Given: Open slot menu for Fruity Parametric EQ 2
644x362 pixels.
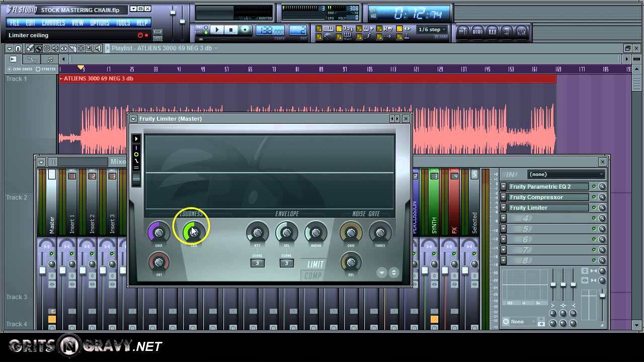Looking at the screenshot, I should tap(503, 187).
